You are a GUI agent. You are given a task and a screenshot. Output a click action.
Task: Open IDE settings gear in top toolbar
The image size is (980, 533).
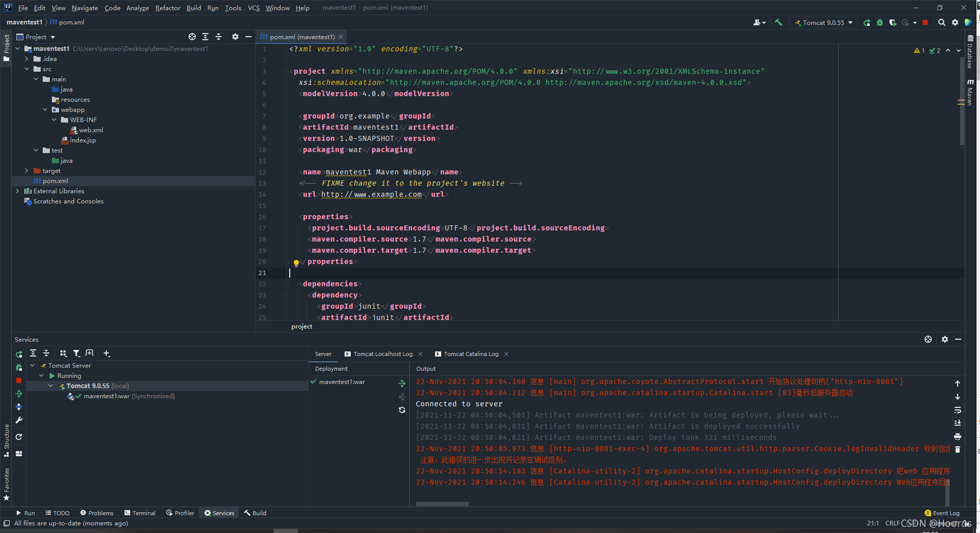(x=955, y=22)
